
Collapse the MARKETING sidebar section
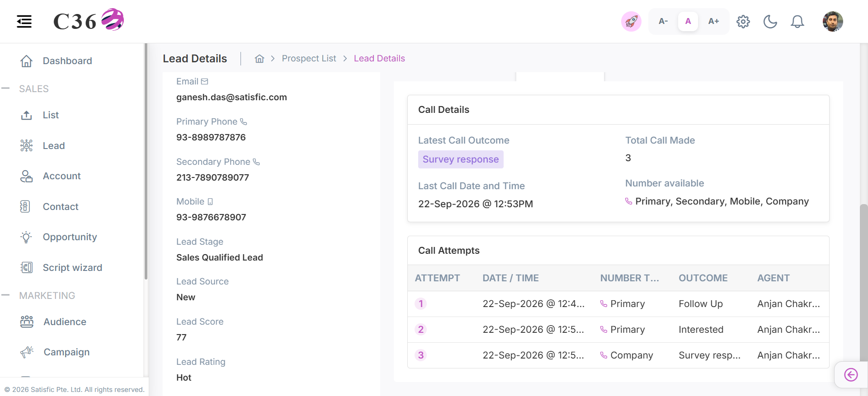[x=5, y=295]
